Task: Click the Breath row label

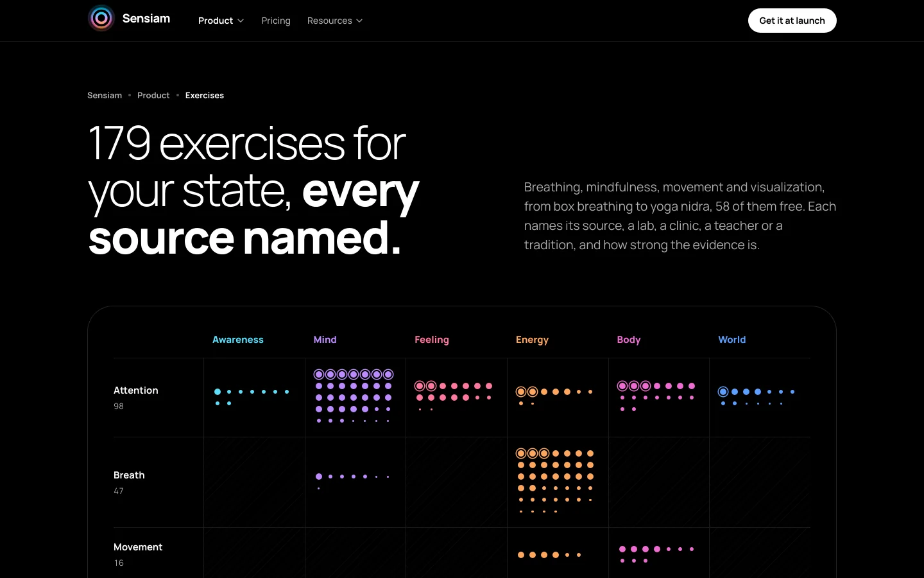Action: [x=129, y=475]
